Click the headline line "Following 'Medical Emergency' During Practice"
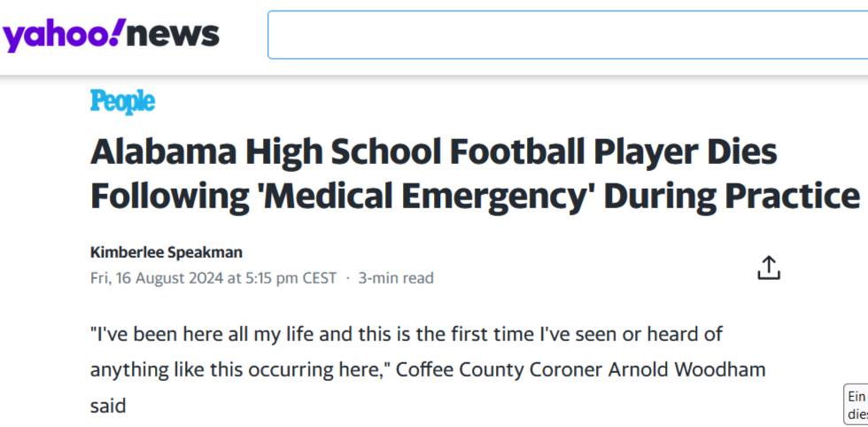The width and height of the screenshot is (868, 427). coord(475,198)
